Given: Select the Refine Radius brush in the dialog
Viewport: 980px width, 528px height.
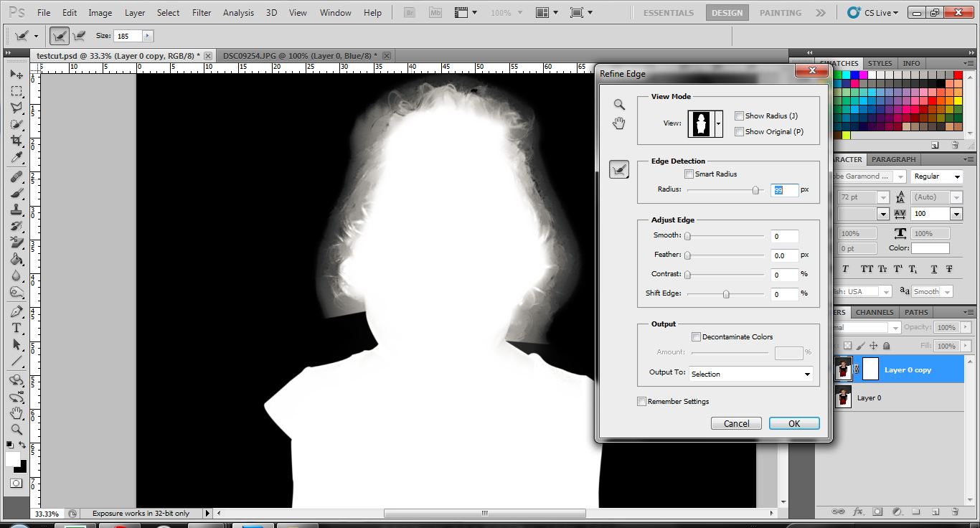Looking at the screenshot, I should coord(618,169).
